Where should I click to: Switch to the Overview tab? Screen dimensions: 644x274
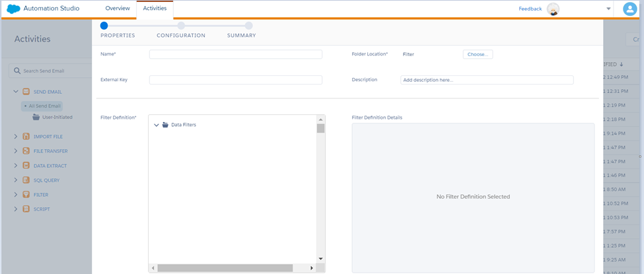(x=118, y=9)
